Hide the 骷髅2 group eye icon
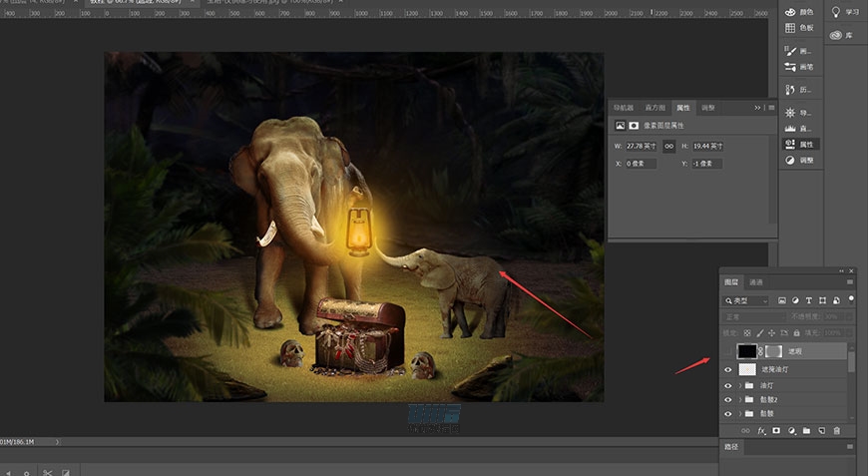 coord(728,399)
